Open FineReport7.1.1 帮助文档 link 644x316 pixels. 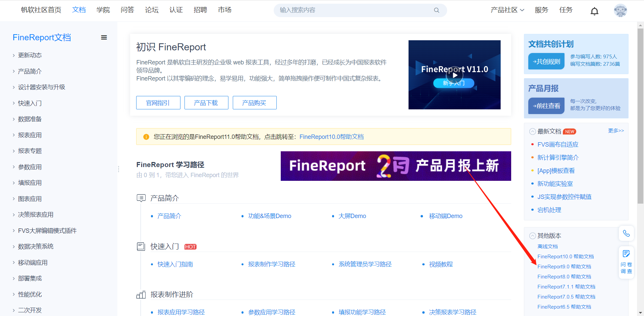click(566, 287)
